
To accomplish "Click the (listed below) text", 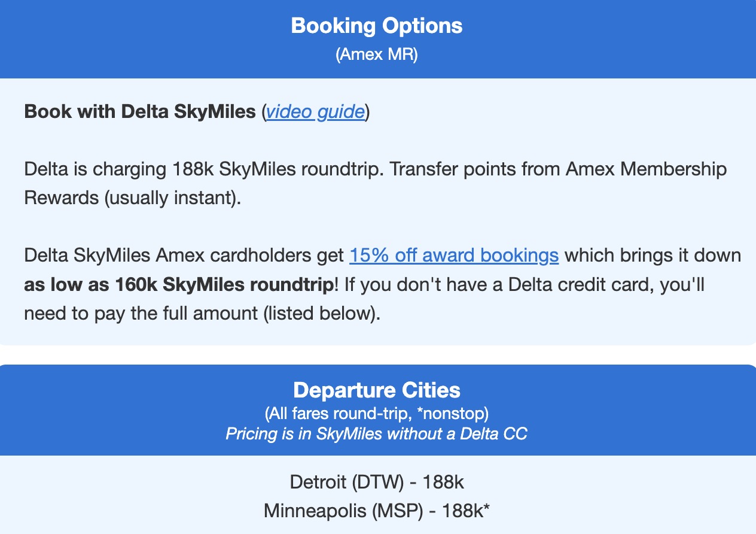I will [321, 314].
